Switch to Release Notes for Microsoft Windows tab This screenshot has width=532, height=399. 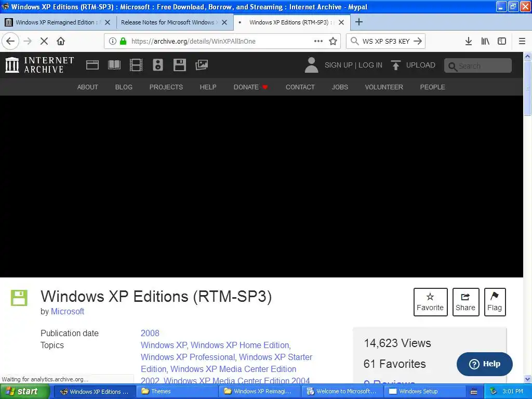tap(175, 22)
